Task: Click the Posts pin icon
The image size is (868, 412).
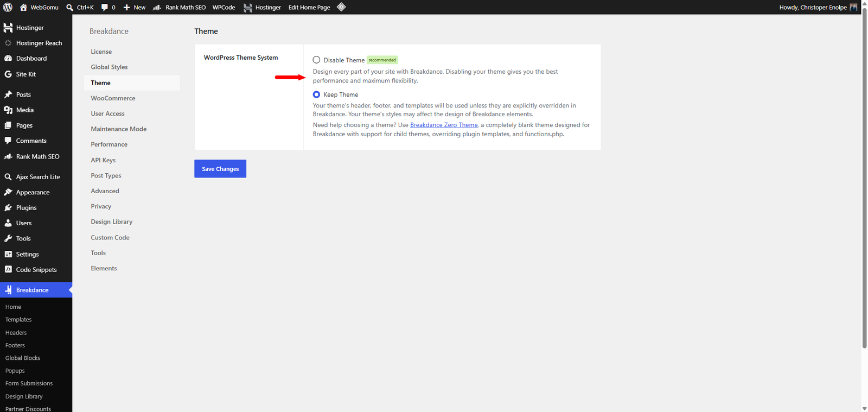Action: pyautogui.click(x=8, y=94)
